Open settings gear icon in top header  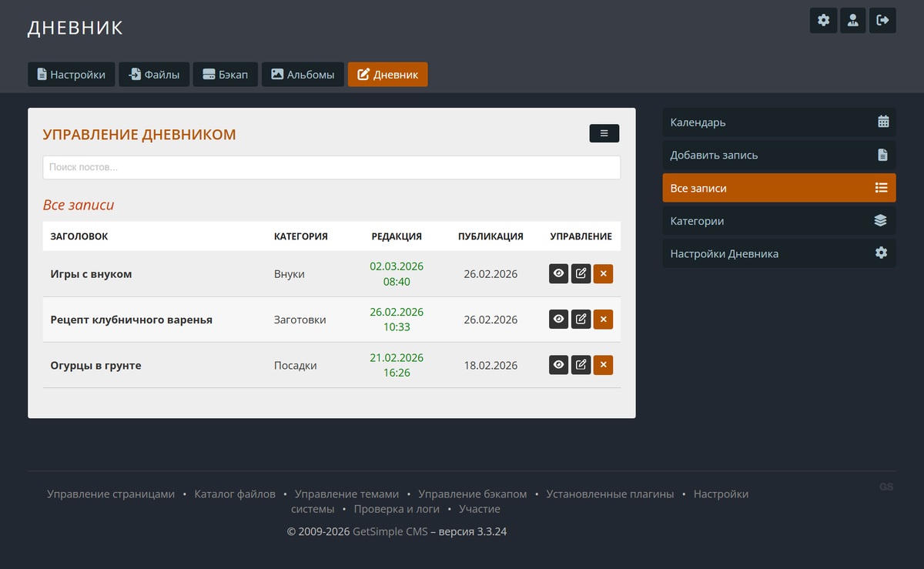coord(823,20)
